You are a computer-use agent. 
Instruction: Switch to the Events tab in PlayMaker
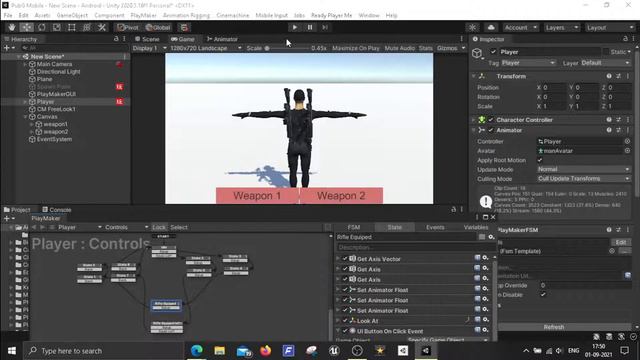click(x=435, y=227)
